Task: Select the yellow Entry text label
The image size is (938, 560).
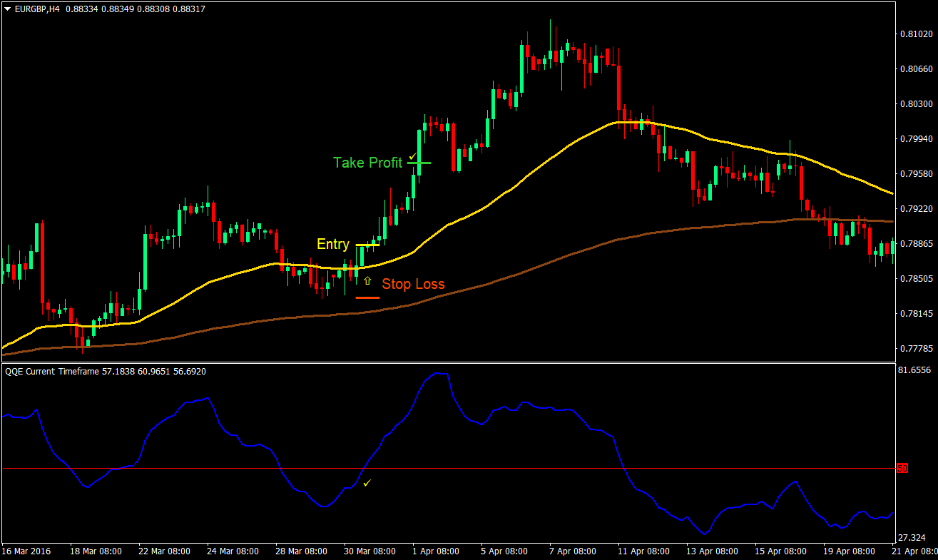Action: coord(332,245)
